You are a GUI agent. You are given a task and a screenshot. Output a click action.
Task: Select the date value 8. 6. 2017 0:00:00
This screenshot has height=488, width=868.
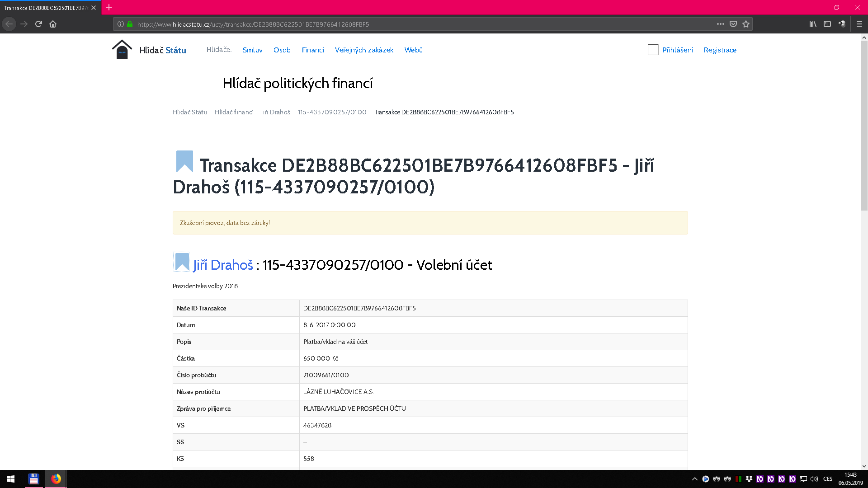(x=330, y=325)
